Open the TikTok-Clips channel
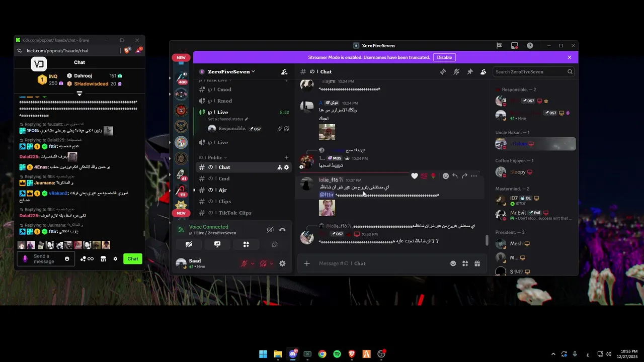Image resolution: width=644 pixels, height=362 pixels. click(x=244, y=213)
